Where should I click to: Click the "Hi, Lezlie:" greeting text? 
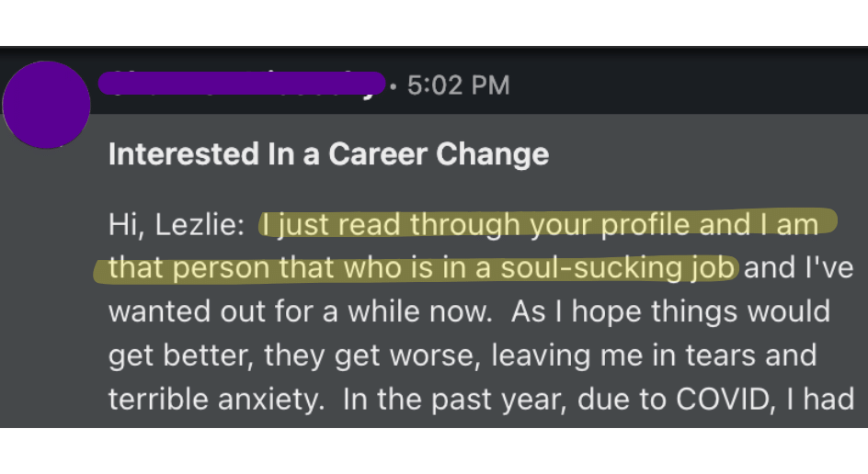click(177, 225)
